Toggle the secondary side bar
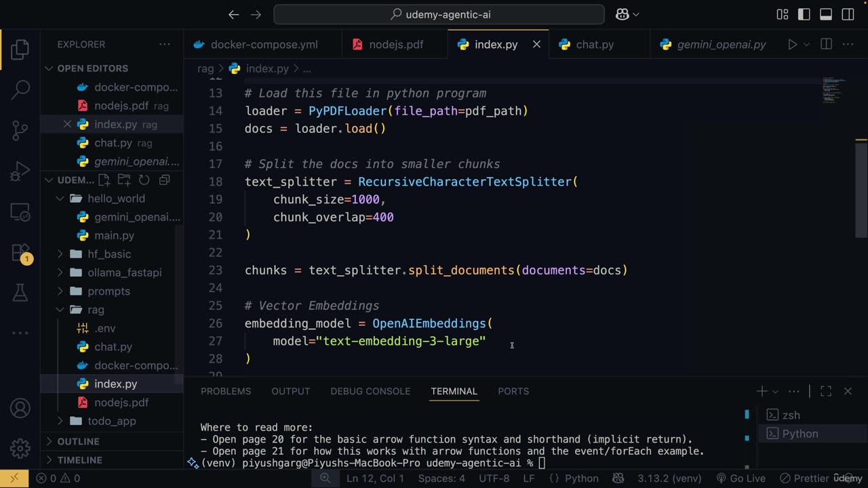The height and width of the screenshot is (488, 868). point(848,14)
